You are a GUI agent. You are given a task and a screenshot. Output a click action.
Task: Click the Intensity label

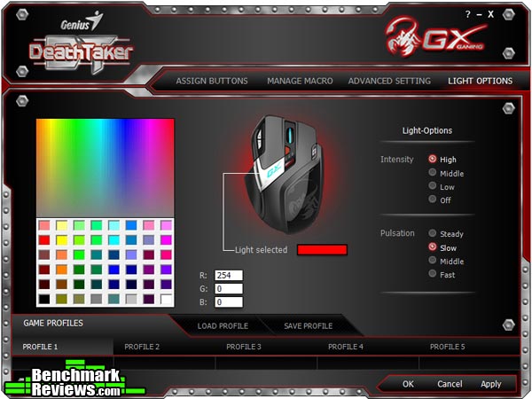(397, 160)
